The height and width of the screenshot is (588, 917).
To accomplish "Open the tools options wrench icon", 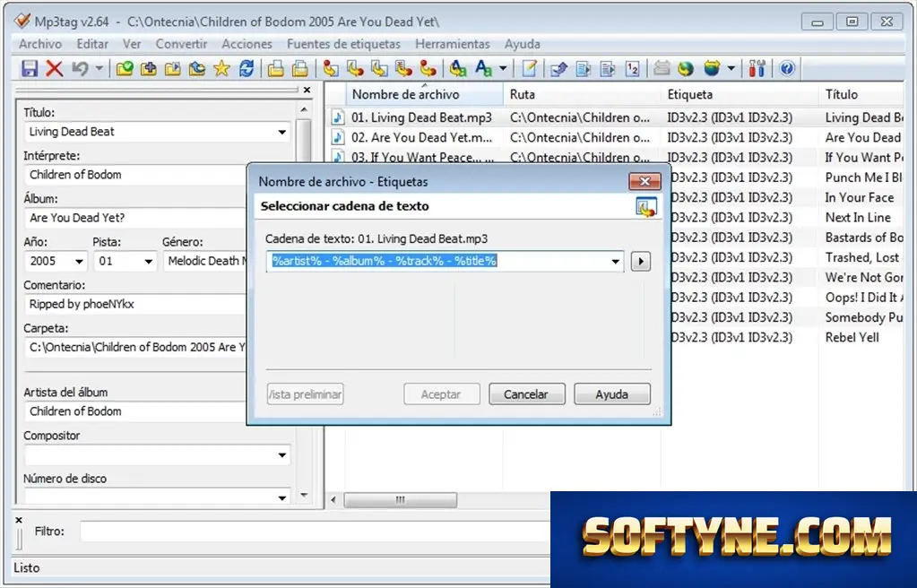I will [757, 68].
